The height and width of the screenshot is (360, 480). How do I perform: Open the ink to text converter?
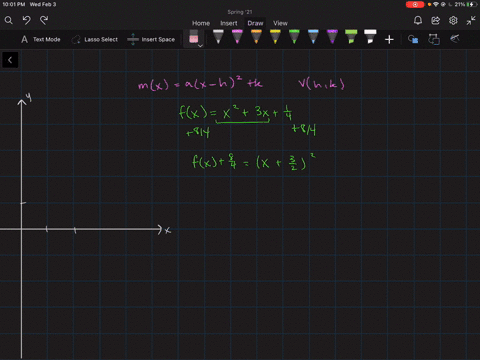[x=434, y=39]
